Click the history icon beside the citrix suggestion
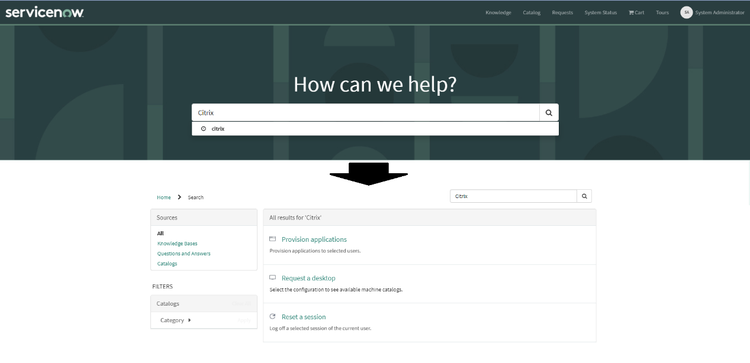The height and width of the screenshot is (363, 750). pos(203,129)
